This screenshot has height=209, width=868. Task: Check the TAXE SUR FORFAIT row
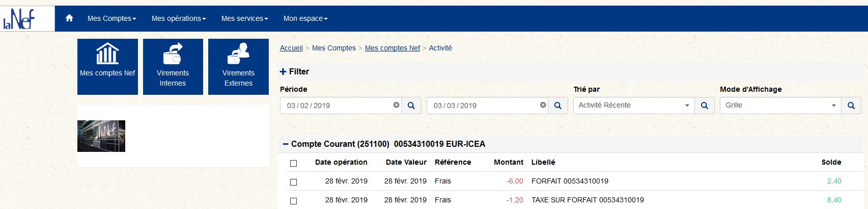[293, 201]
